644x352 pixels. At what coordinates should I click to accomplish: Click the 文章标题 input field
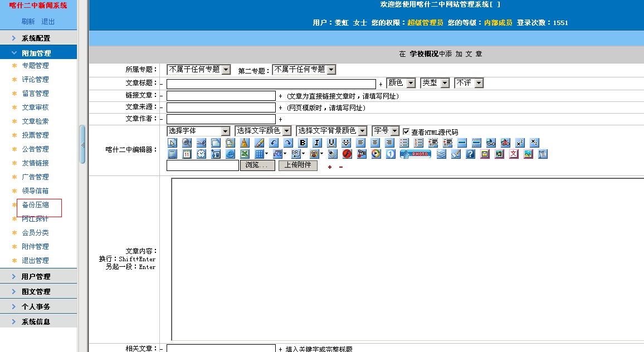[x=271, y=84]
